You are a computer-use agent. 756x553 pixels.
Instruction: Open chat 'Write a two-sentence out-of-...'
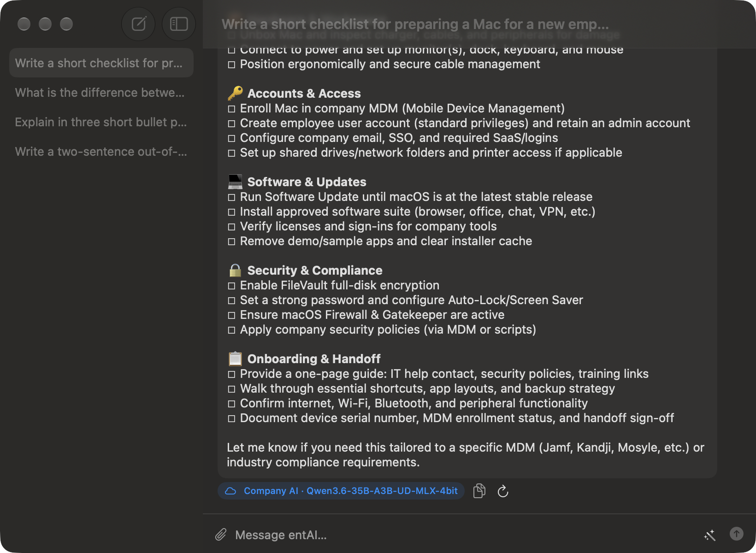(x=101, y=151)
